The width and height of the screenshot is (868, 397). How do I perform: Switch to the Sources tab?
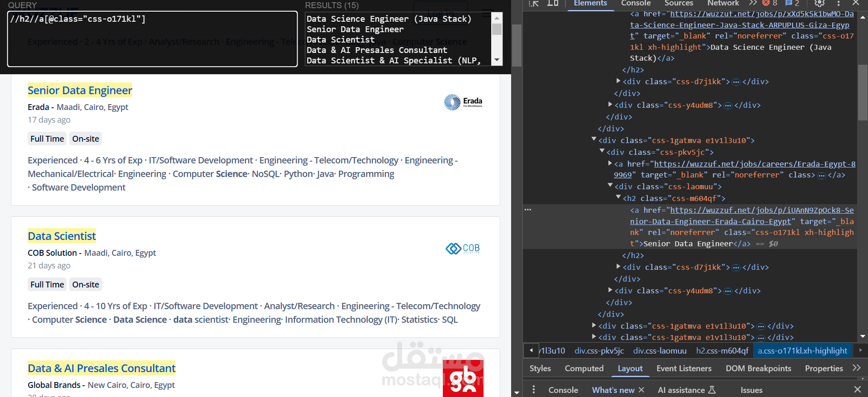click(x=678, y=3)
